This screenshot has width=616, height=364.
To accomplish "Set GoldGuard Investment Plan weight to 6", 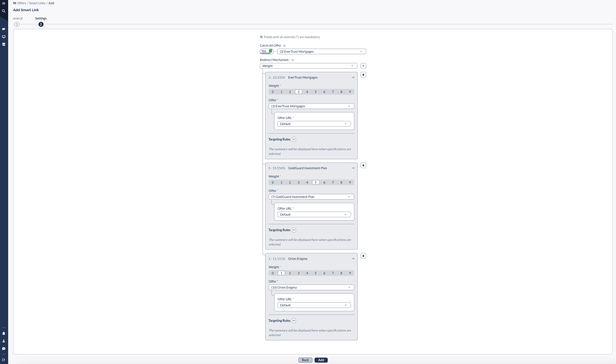I will pos(324,183).
